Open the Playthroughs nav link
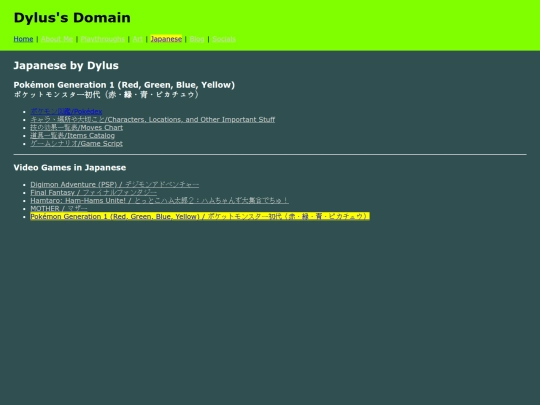Viewport: 540px width, 405px height. coord(103,39)
